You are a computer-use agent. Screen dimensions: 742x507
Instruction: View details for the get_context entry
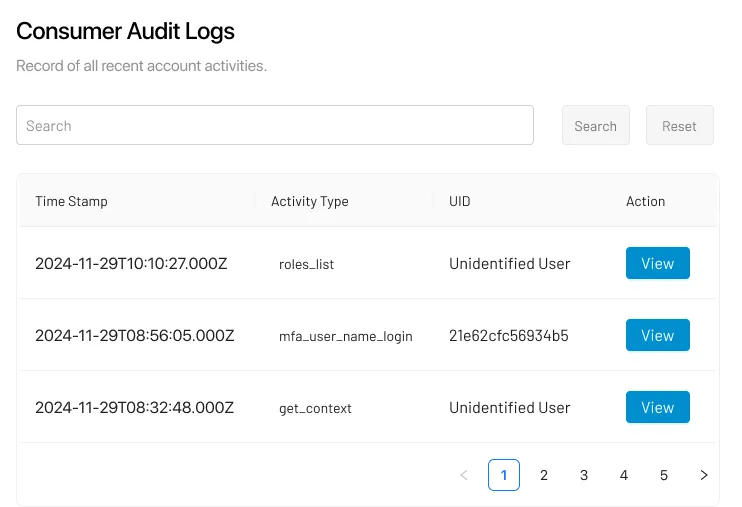click(657, 407)
